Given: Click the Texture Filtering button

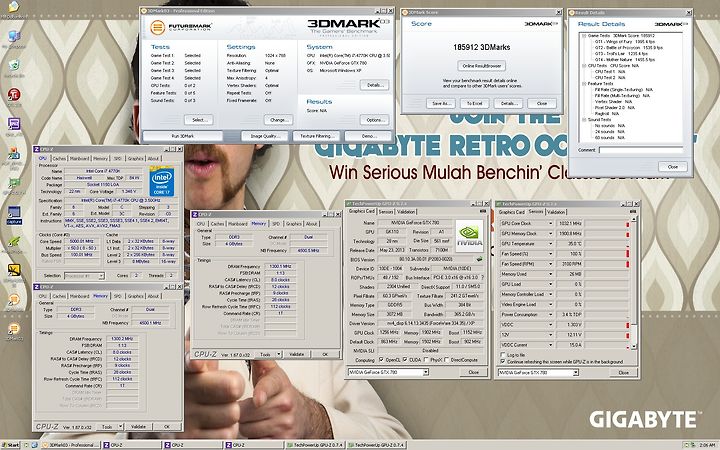Looking at the screenshot, I should pyautogui.click(x=317, y=136).
